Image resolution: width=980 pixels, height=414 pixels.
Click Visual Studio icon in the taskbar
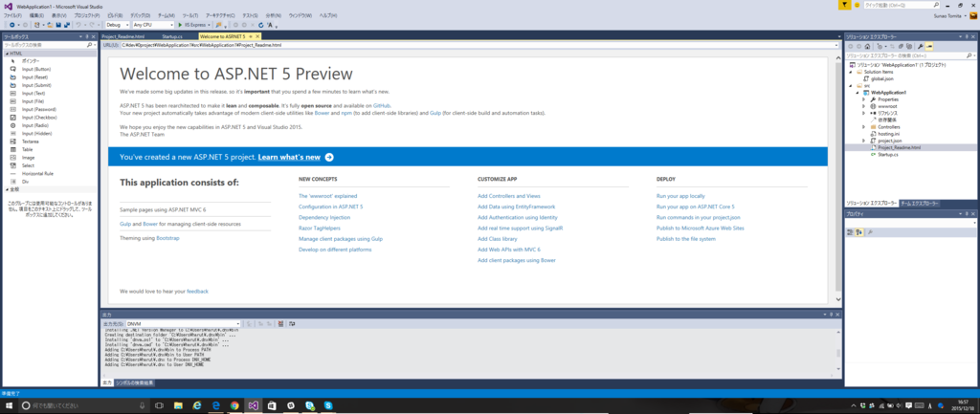(x=253, y=405)
